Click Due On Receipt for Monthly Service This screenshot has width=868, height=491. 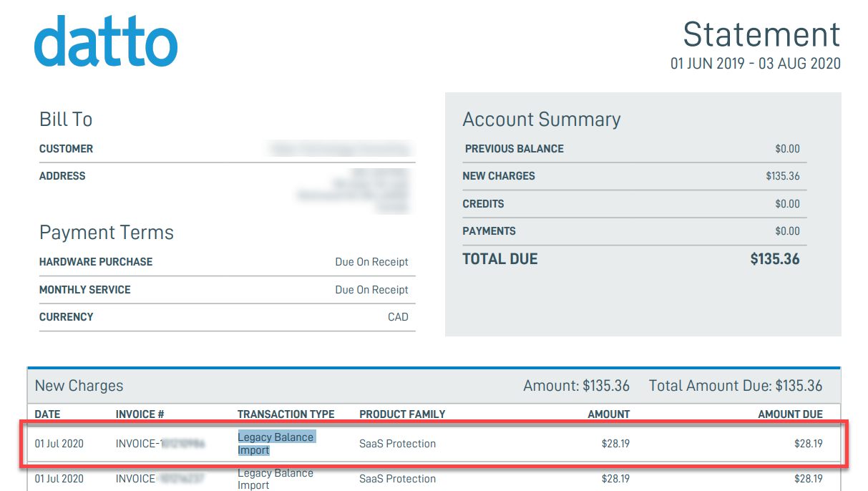[371, 290]
